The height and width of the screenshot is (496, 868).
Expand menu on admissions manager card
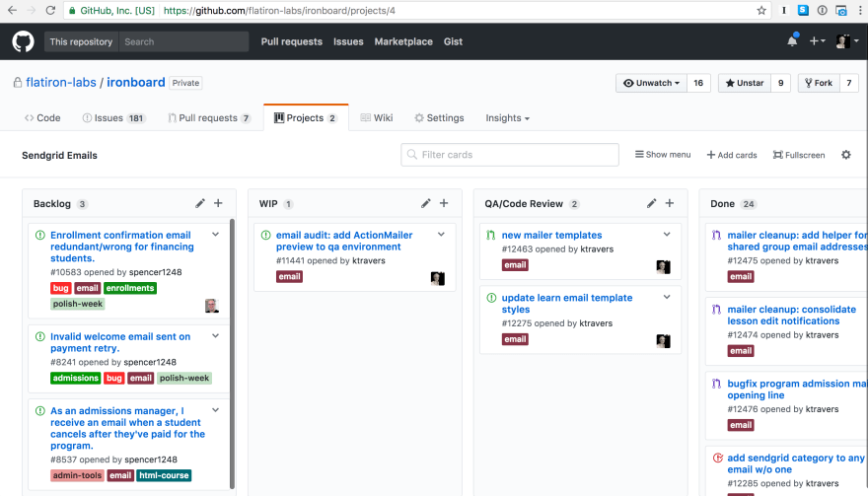point(215,410)
